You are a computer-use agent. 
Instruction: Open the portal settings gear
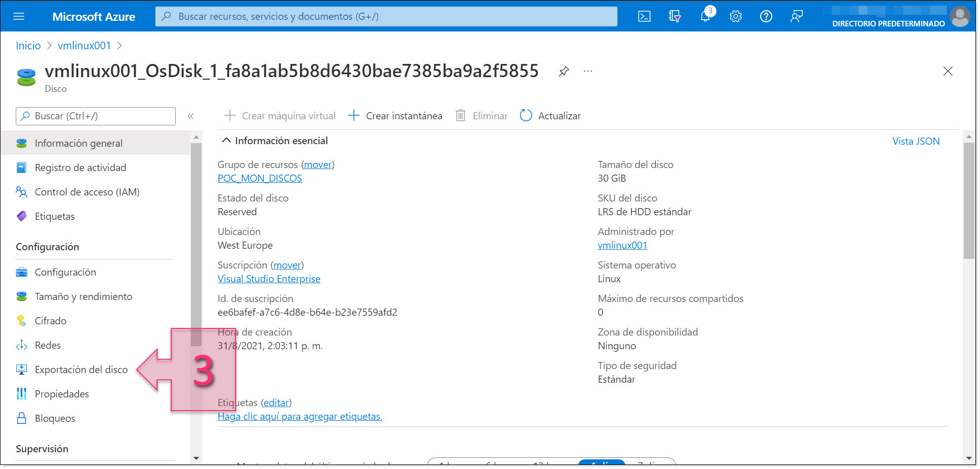click(x=735, y=16)
